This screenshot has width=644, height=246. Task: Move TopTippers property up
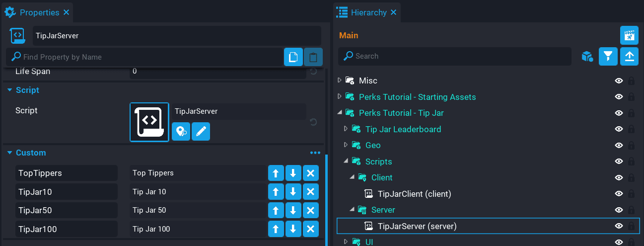[x=276, y=173]
